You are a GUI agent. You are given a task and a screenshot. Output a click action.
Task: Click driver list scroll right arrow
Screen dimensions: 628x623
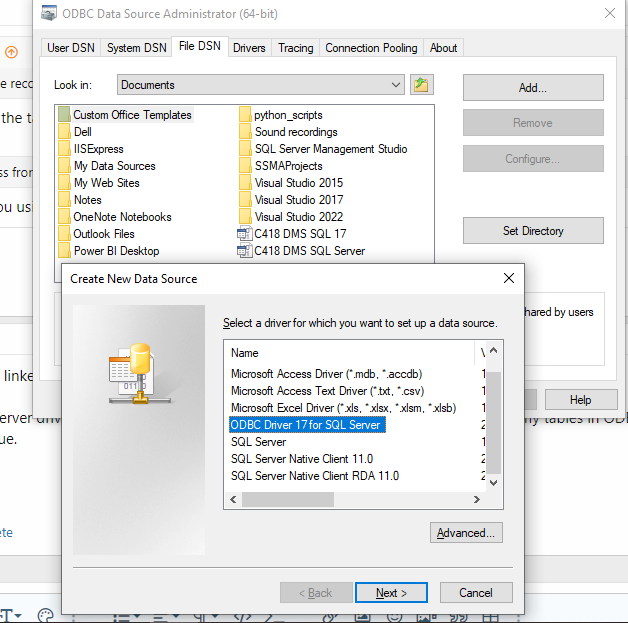pos(477,499)
